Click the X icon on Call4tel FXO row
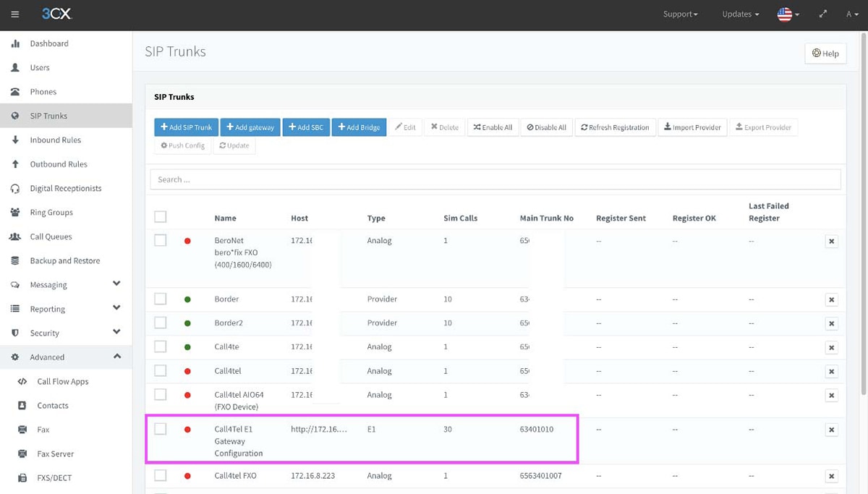Image resolution: width=868 pixels, height=494 pixels. [832, 477]
